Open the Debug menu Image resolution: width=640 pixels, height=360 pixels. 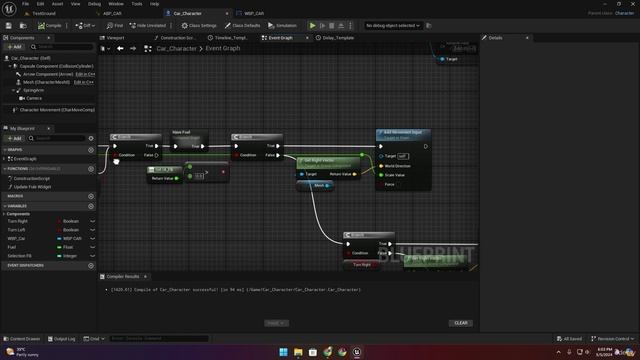94,4
